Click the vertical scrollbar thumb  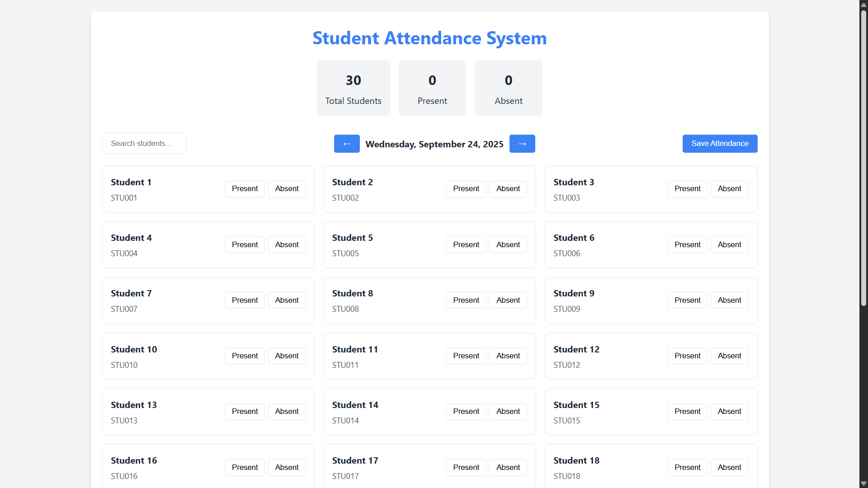coord(863,158)
